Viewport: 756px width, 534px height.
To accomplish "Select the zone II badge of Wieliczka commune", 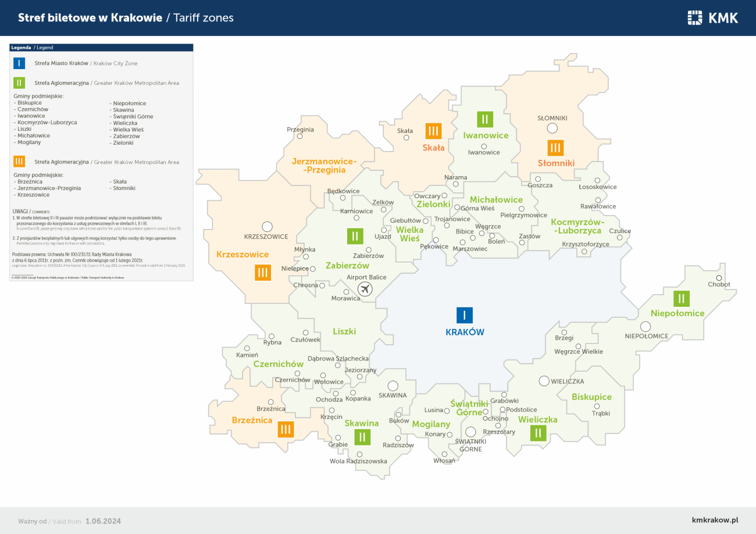I will 539,433.
